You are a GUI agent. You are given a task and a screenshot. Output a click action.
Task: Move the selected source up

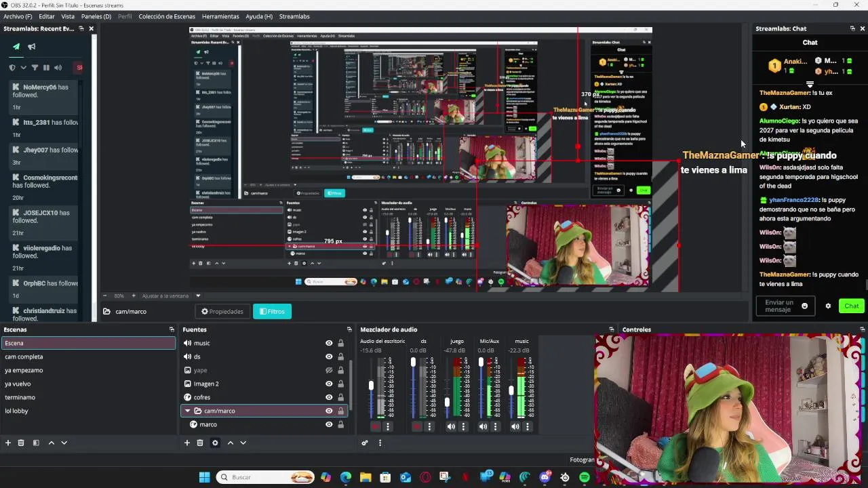tap(230, 443)
